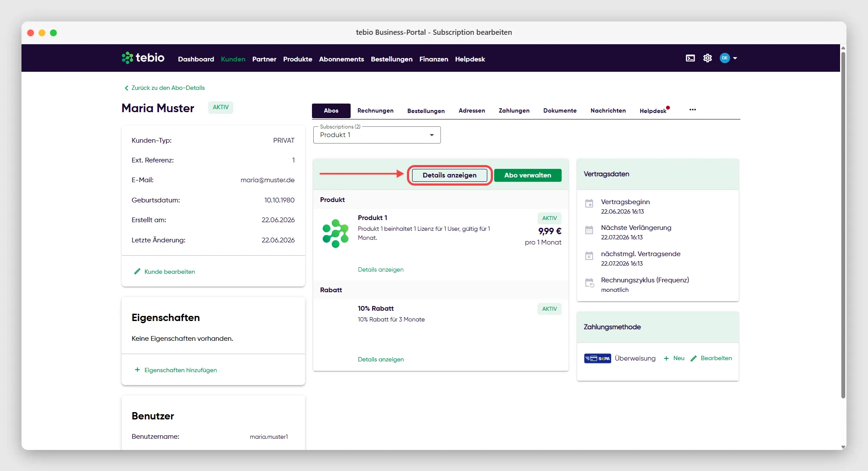Click the maria.muster1 username value
The image size is (868, 471).
point(269,437)
